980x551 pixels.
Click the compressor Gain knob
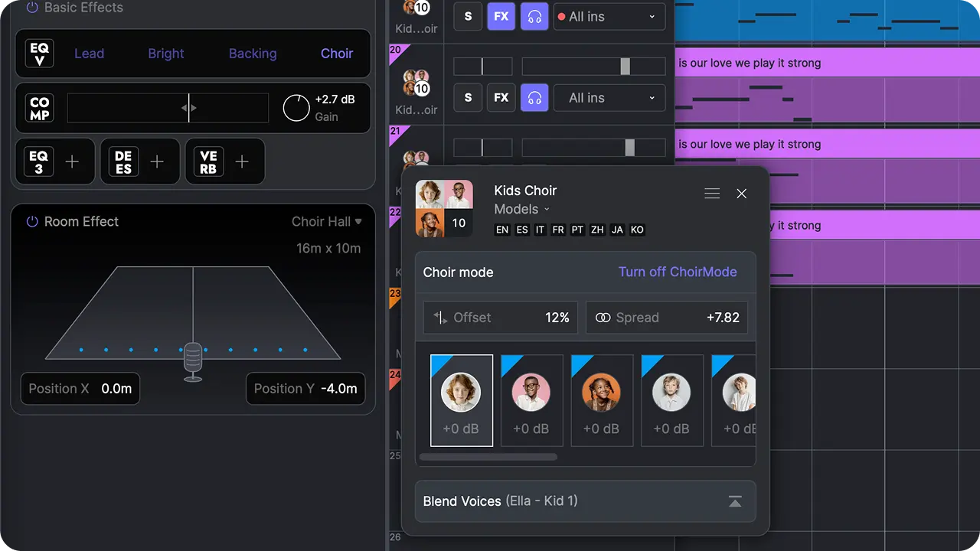296,108
